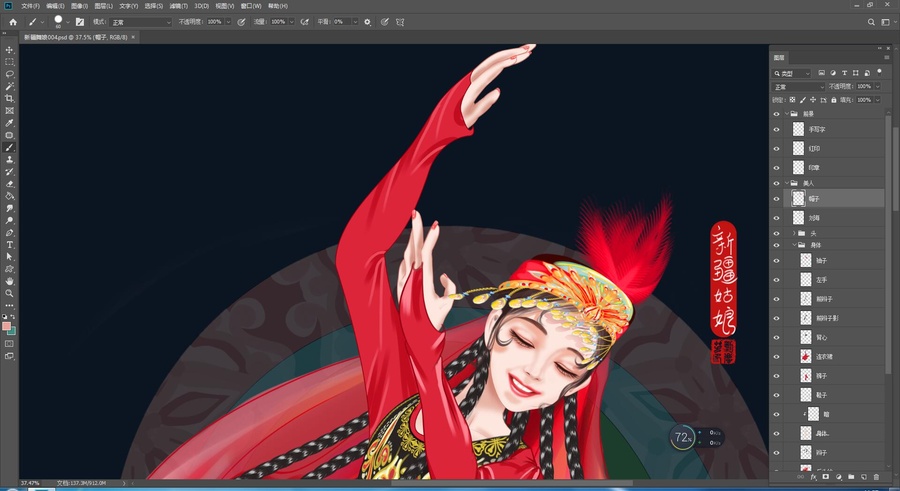This screenshot has height=491, width=900.
Task: Add layer style with fx icon
Action: pyautogui.click(x=813, y=477)
